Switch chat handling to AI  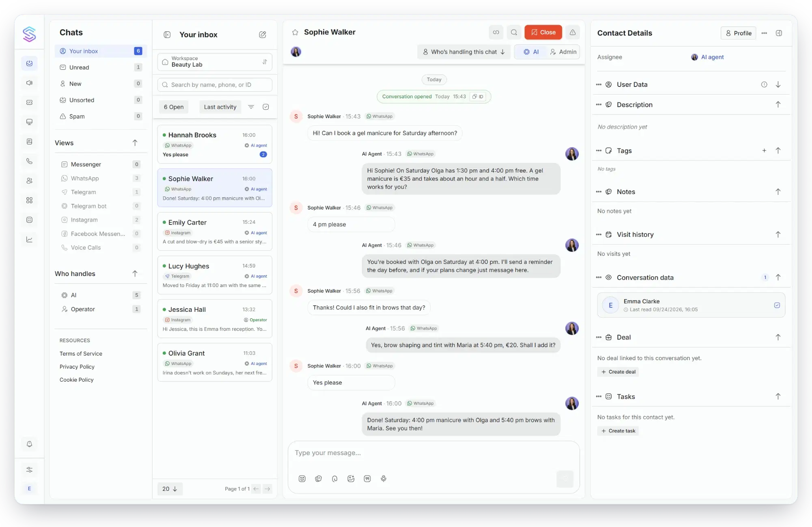click(x=531, y=52)
